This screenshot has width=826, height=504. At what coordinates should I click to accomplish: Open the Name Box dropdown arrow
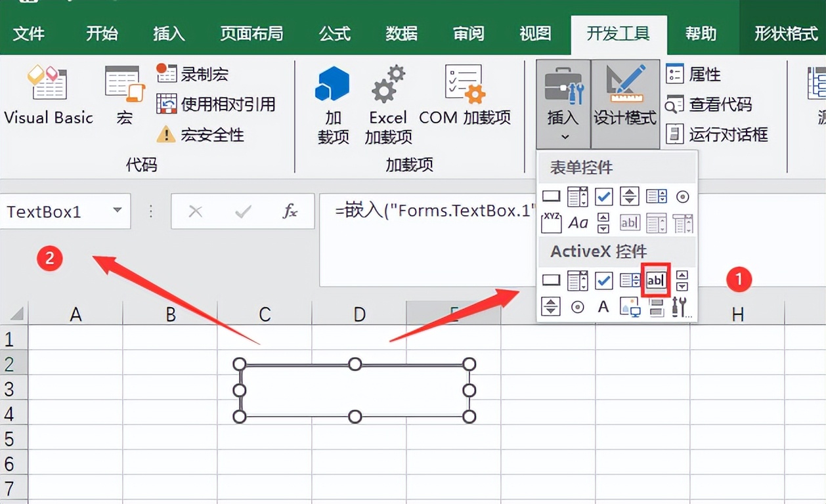click(118, 211)
